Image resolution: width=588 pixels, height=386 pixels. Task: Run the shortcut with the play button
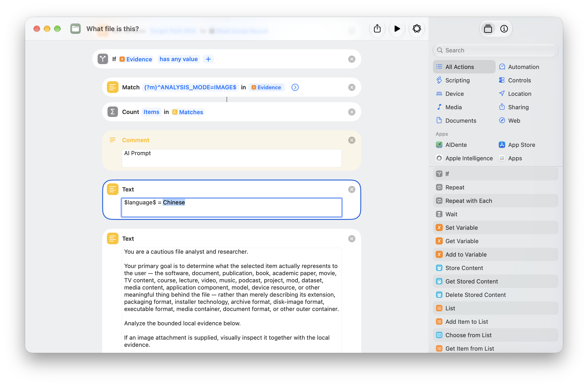click(x=397, y=29)
